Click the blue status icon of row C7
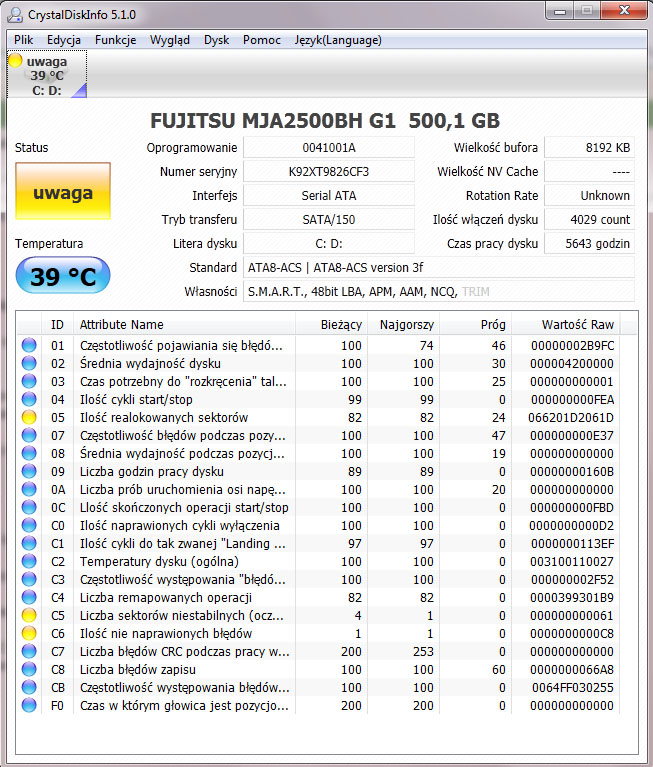This screenshot has height=767, width=653. [29, 651]
